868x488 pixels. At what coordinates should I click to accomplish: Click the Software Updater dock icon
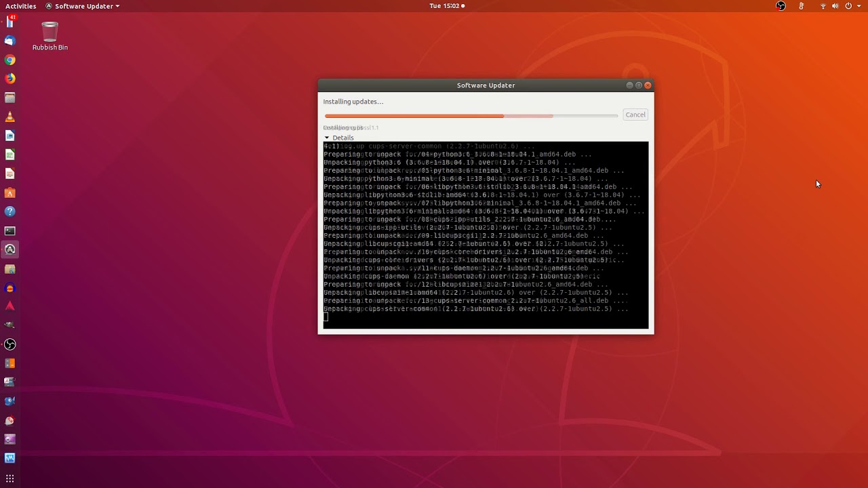point(9,249)
